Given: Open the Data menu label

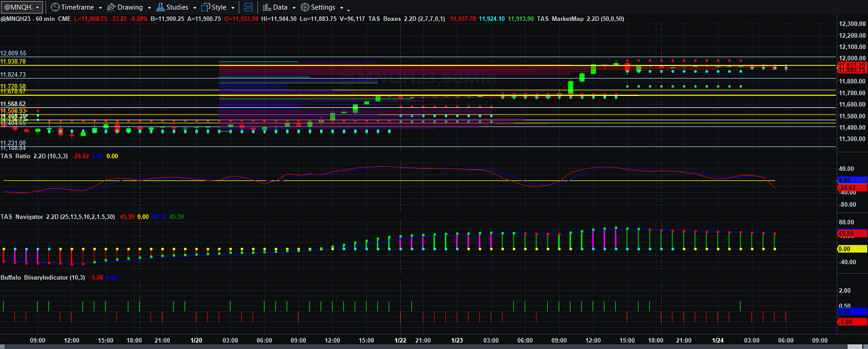Looking at the screenshot, I should pyautogui.click(x=280, y=7).
